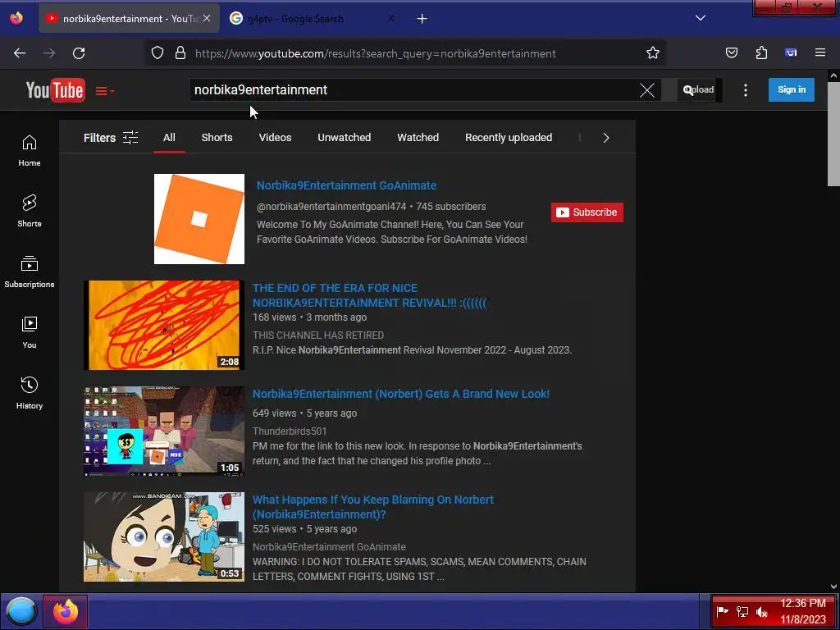The image size is (840, 630).
Task: Close the norbika9entertainment YouTube tab
Action: (x=207, y=18)
